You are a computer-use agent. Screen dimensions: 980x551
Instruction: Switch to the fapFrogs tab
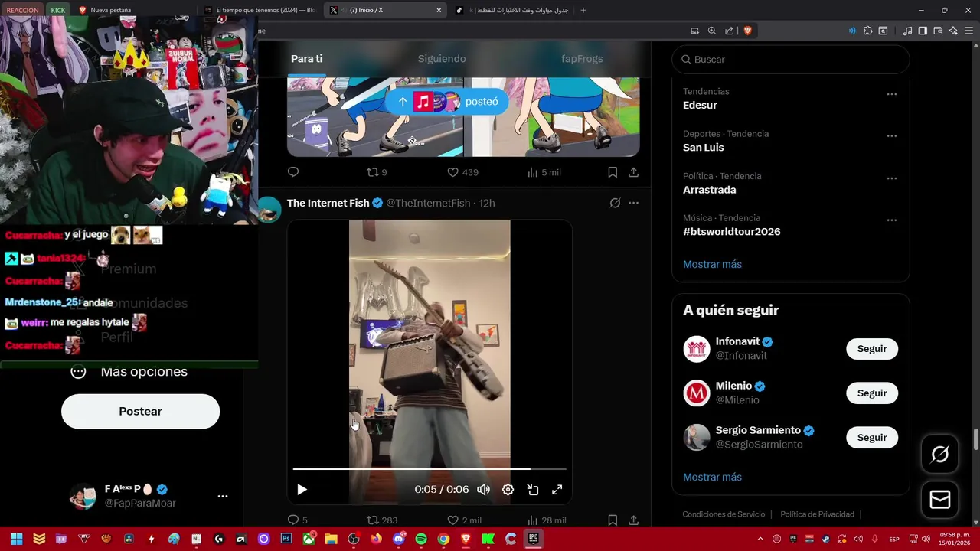tap(582, 59)
